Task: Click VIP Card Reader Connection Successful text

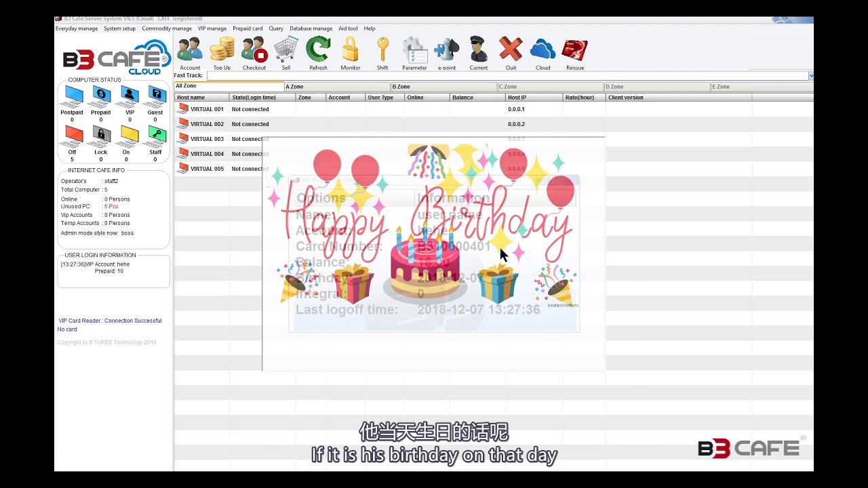Action: 110,321
